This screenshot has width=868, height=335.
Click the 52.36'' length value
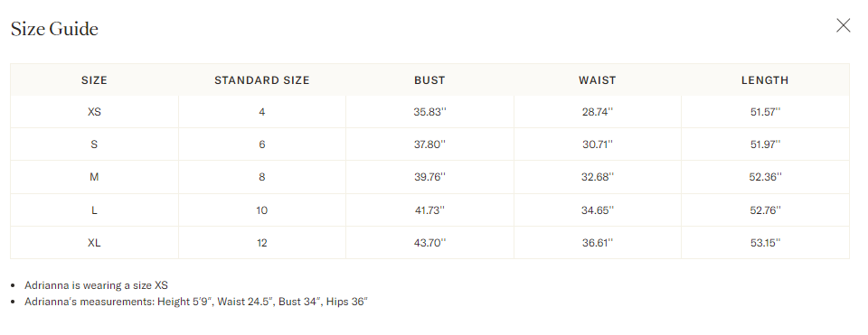click(765, 177)
